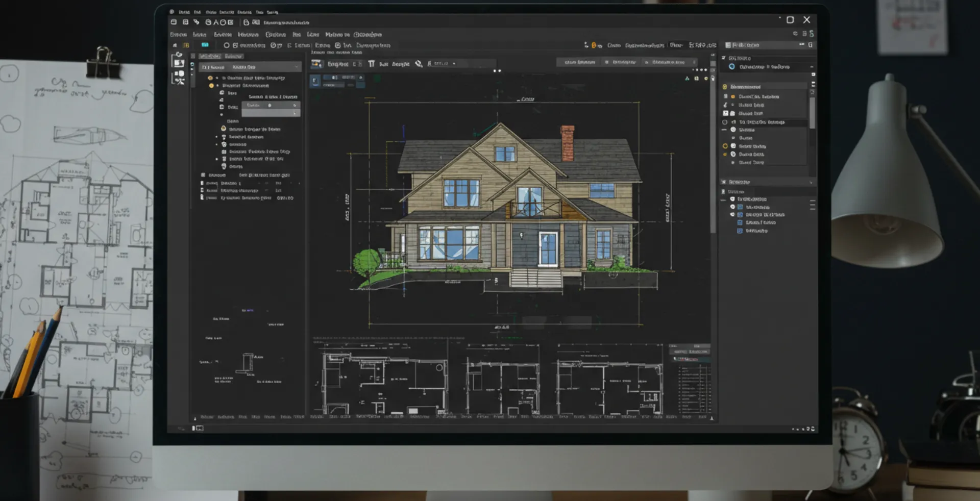This screenshot has height=501, width=980.
Task: Click the cyan icon in the secondary toolbar
Action: 205,45
